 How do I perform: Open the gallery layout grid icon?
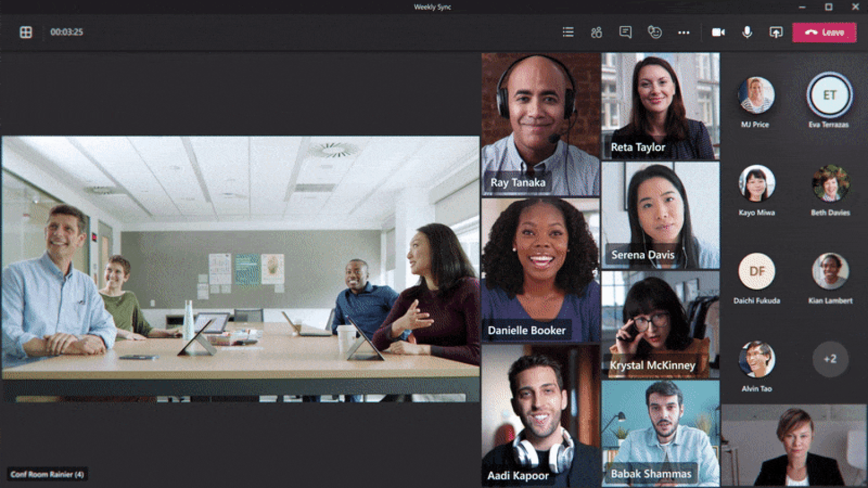[26, 32]
